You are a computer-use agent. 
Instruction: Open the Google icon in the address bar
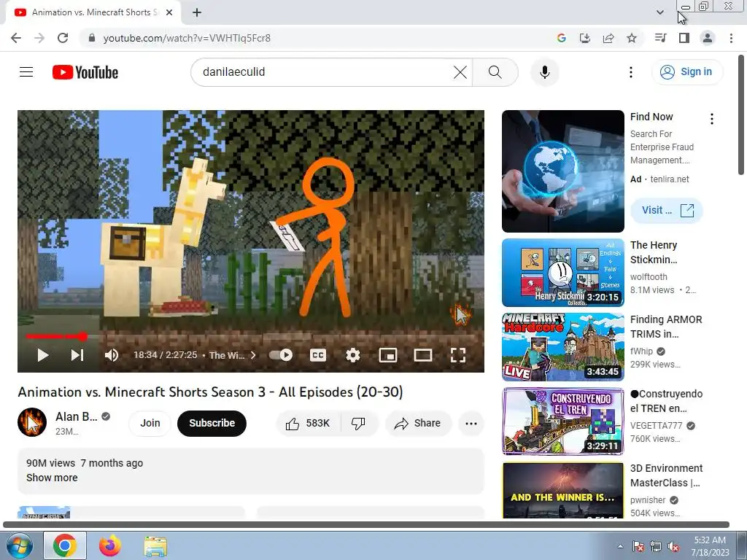pyautogui.click(x=562, y=38)
